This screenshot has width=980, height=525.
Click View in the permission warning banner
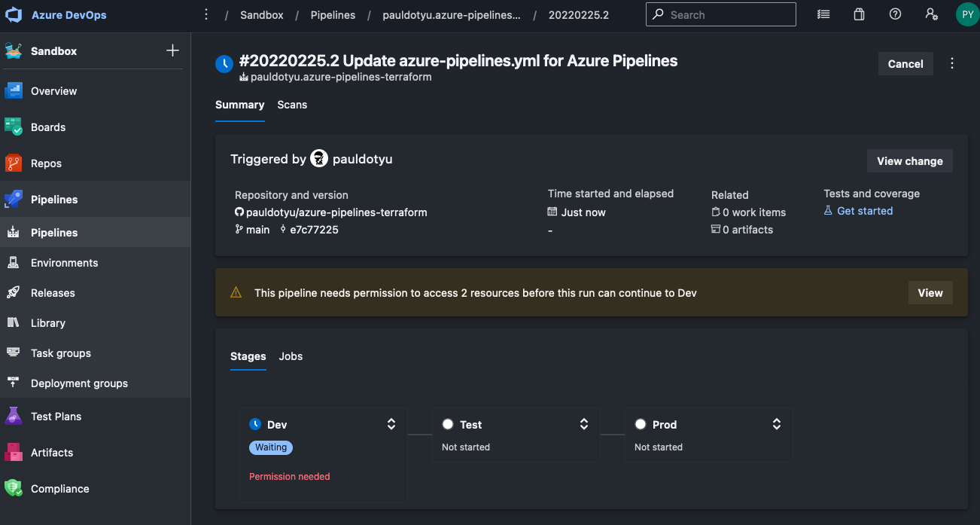tap(930, 293)
